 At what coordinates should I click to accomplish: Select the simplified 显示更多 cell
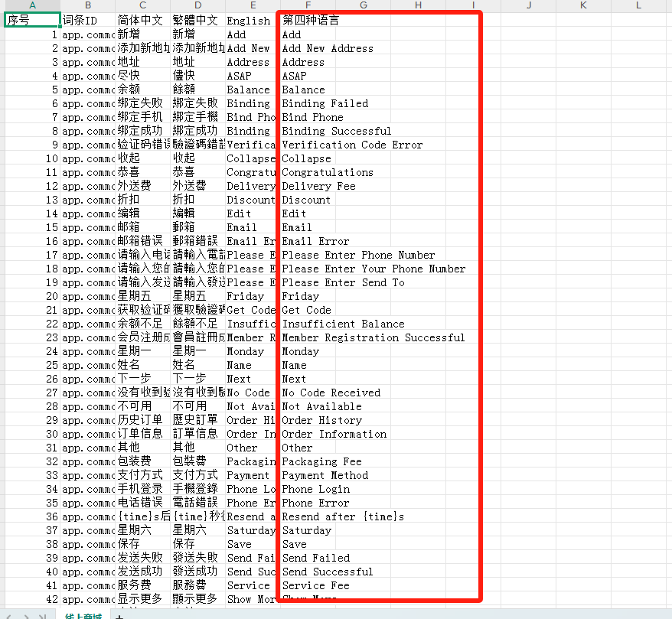tap(142, 599)
